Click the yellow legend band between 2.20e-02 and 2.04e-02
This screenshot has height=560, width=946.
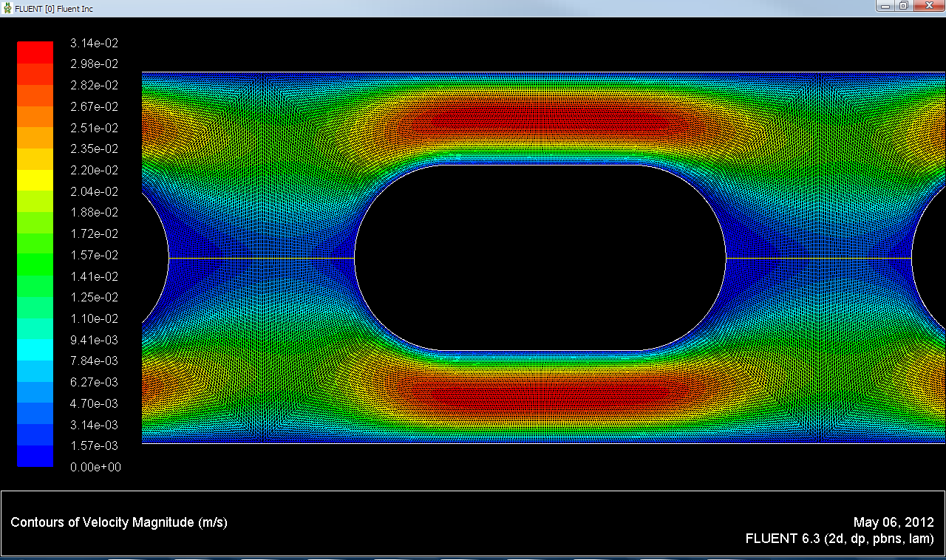point(35,180)
